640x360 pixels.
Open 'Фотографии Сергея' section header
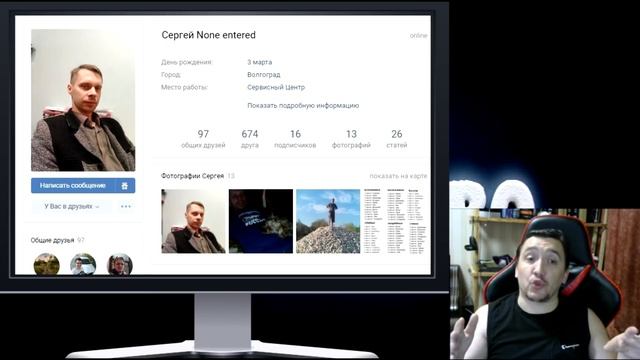tap(192, 176)
